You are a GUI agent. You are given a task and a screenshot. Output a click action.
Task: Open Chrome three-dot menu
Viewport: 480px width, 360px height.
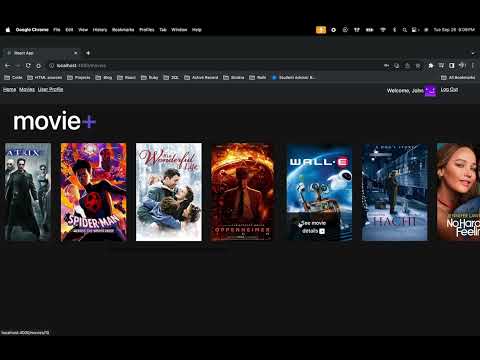tap(473, 66)
